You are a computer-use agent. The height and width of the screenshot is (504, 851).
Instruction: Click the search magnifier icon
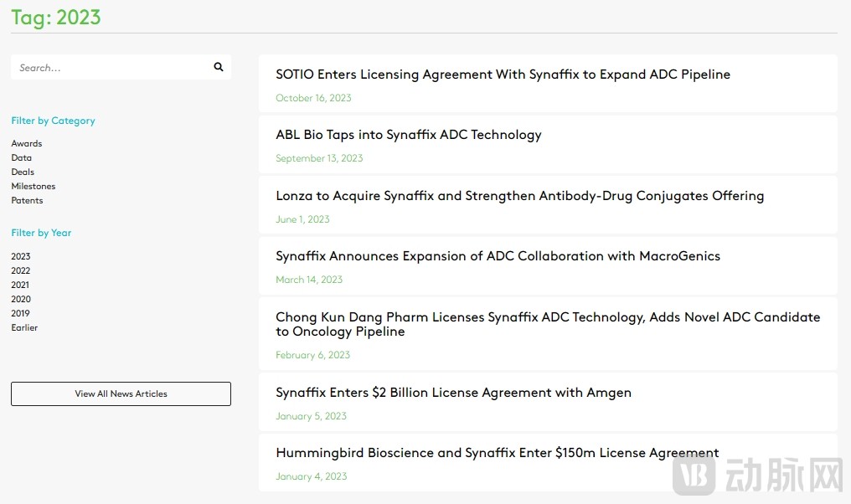click(x=219, y=67)
